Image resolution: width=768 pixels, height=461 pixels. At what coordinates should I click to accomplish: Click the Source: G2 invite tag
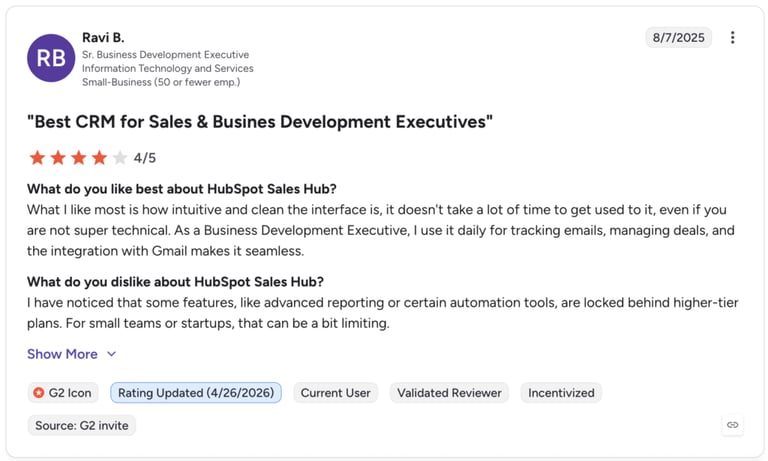click(82, 425)
